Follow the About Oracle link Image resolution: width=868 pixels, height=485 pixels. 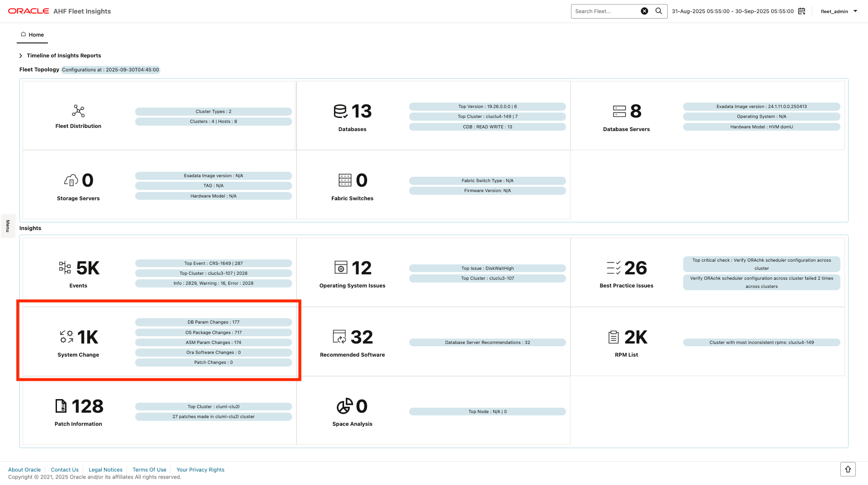pos(24,470)
